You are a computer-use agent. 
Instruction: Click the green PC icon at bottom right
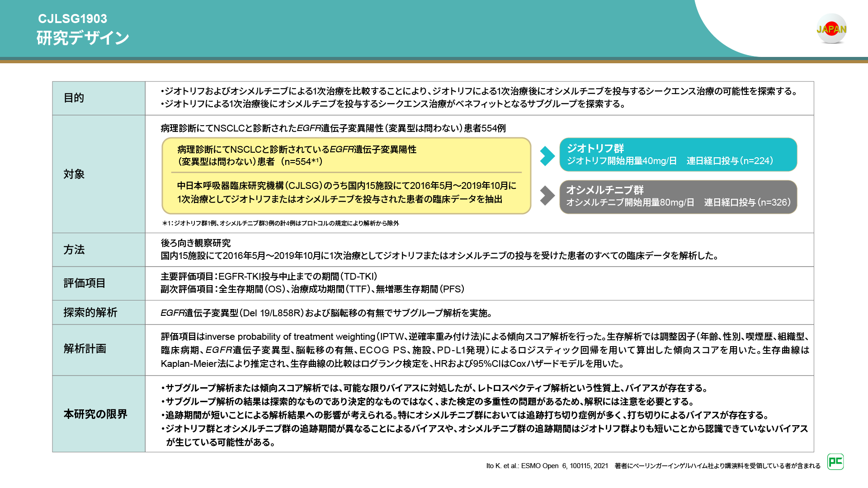835,461
